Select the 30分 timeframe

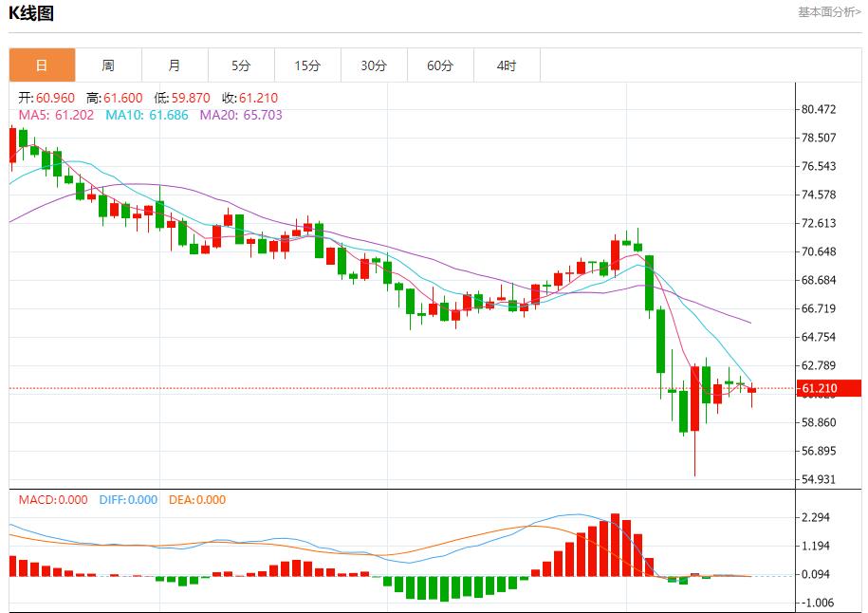click(x=374, y=65)
